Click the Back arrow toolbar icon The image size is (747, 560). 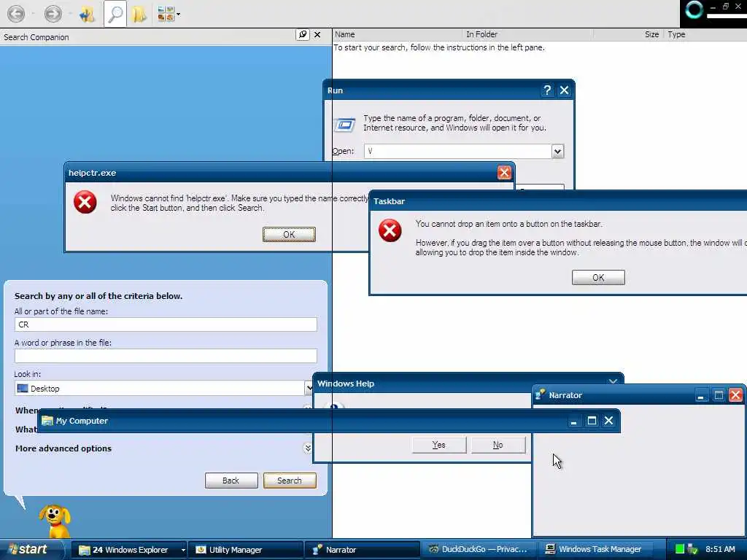pos(16,14)
